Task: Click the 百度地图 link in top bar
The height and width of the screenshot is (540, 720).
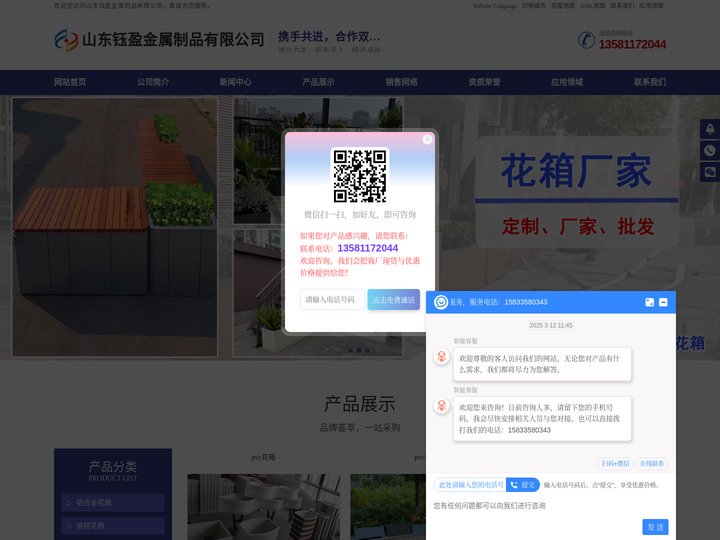Action: (x=563, y=6)
